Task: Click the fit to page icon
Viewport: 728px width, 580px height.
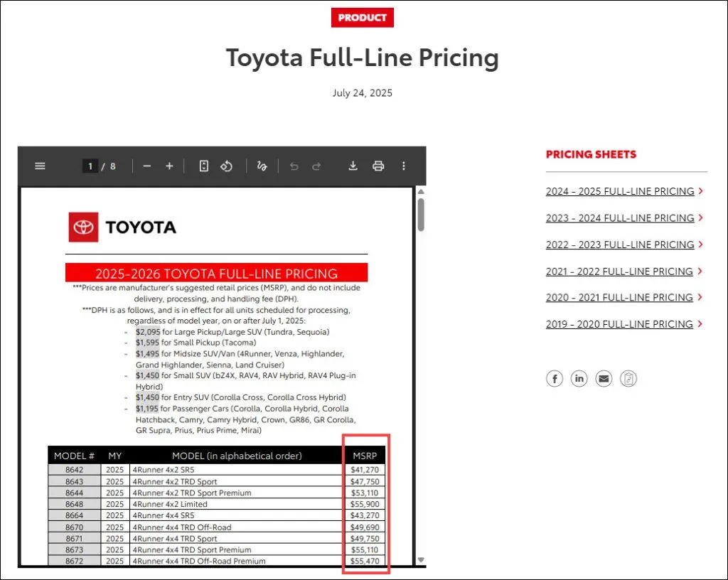Action: 204,166
